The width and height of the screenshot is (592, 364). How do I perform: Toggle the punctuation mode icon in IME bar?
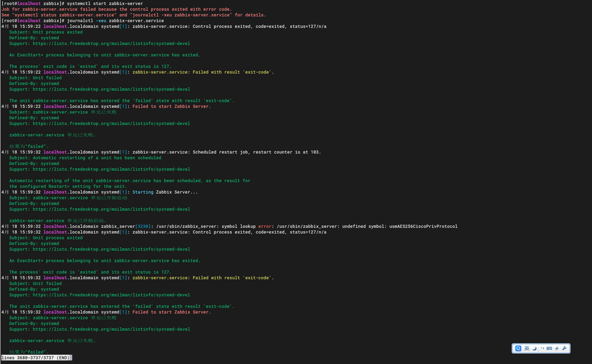click(542, 348)
